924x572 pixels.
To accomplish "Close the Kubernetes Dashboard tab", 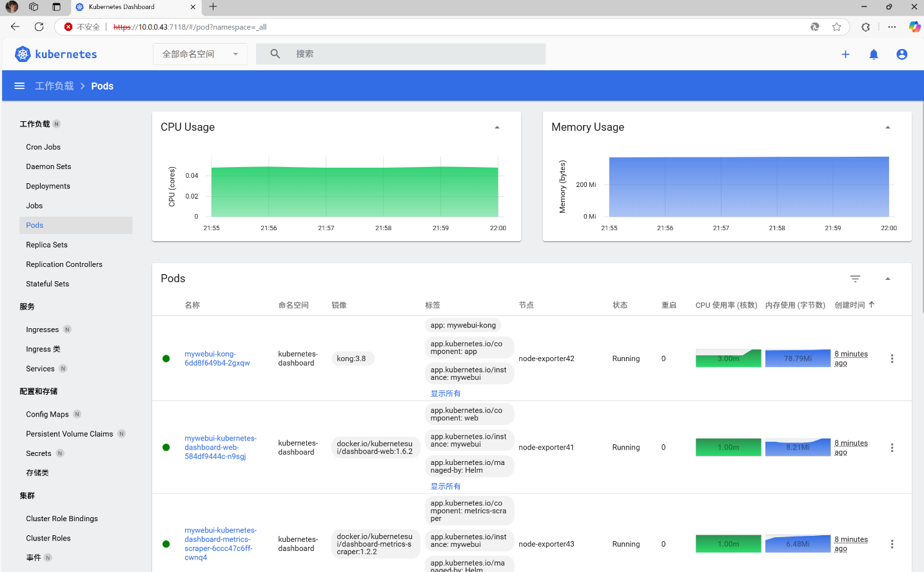I will (193, 7).
